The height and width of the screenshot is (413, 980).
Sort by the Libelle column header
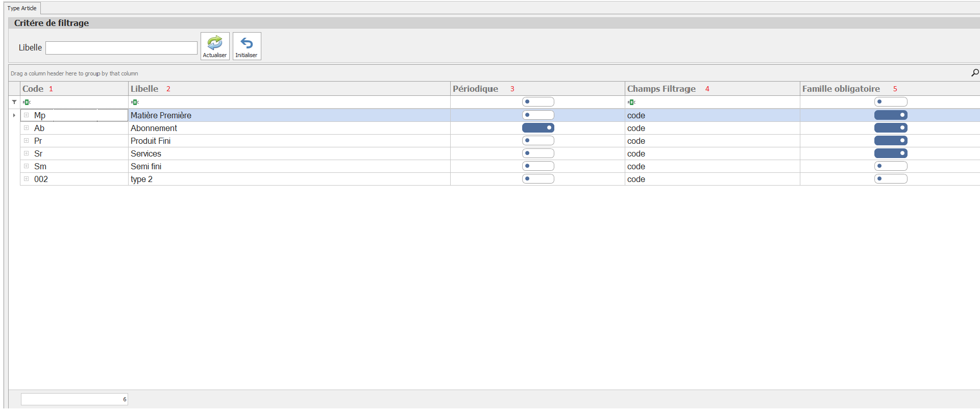(x=144, y=89)
